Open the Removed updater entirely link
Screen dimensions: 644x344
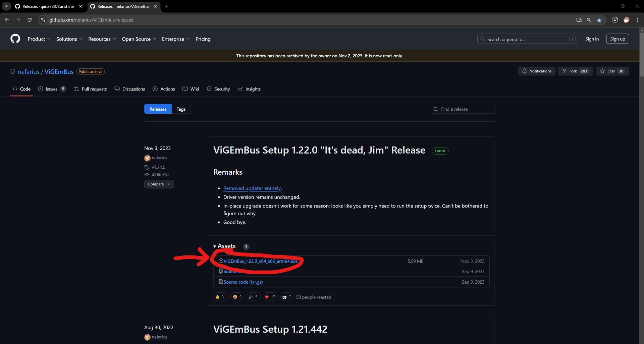(252, 188)
